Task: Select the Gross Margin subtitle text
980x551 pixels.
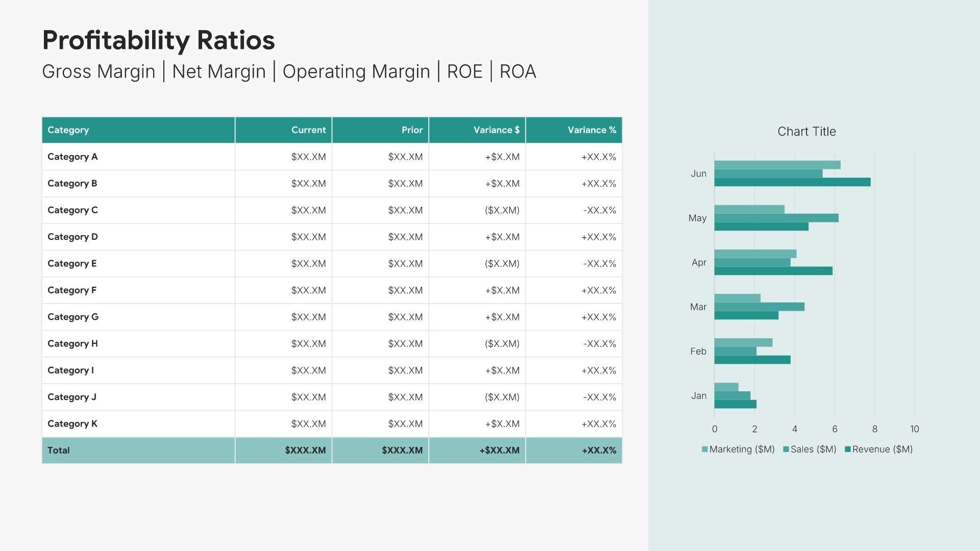Action: 99,71
